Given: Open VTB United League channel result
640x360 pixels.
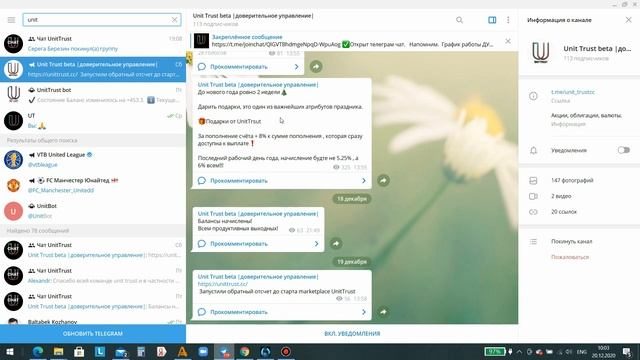Looking at the screenshot, I should tap(93, 160).
